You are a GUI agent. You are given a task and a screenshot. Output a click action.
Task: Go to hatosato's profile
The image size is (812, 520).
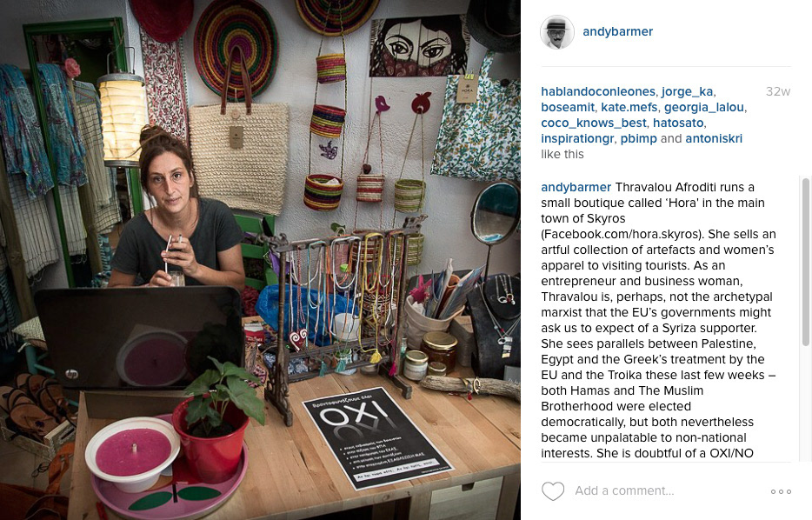point(678,123)
